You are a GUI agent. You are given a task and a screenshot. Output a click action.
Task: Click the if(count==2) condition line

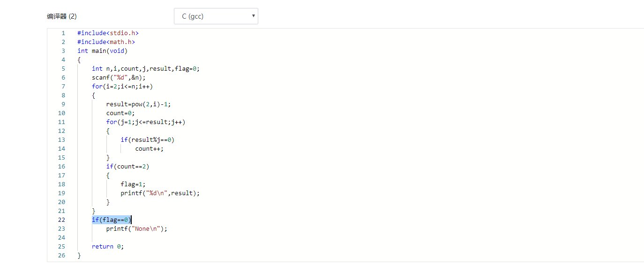[x=127, y=167]
